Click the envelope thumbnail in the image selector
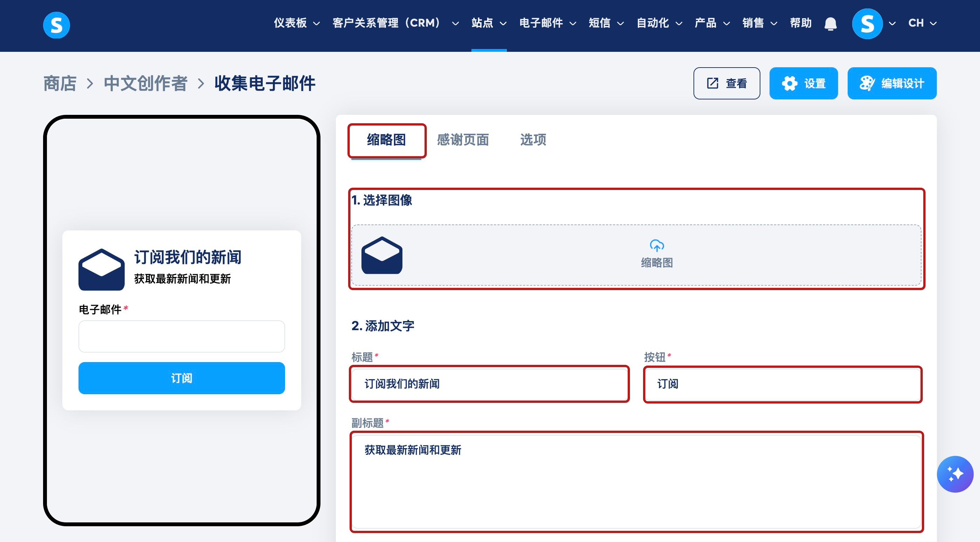The width and height of the screenshot is (980, 542). pos(381,255)
